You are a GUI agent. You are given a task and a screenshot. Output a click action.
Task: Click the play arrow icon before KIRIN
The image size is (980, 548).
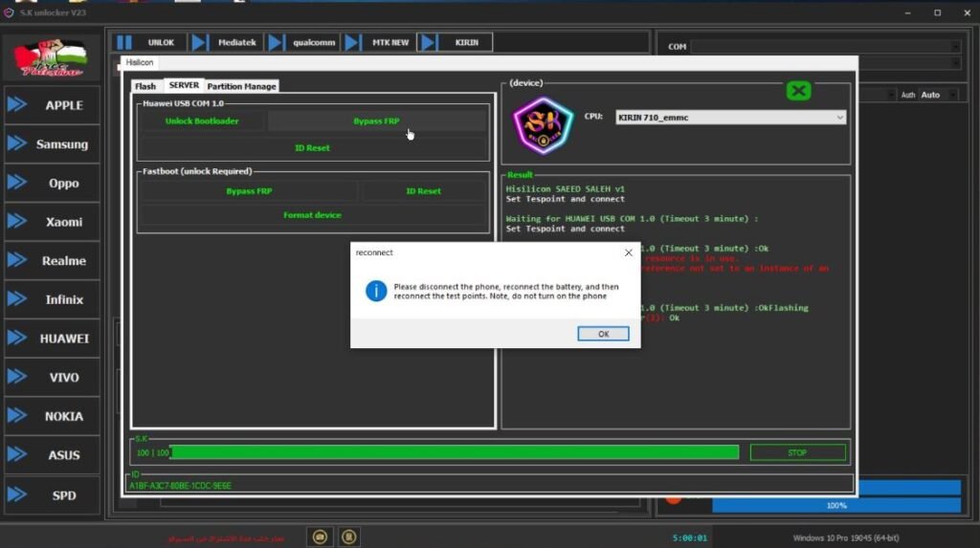point(428,42)
